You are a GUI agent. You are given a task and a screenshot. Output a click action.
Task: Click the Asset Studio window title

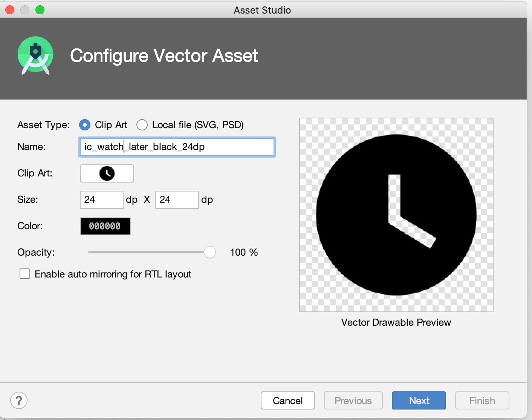pyautogui.click(x=262, y=10)
